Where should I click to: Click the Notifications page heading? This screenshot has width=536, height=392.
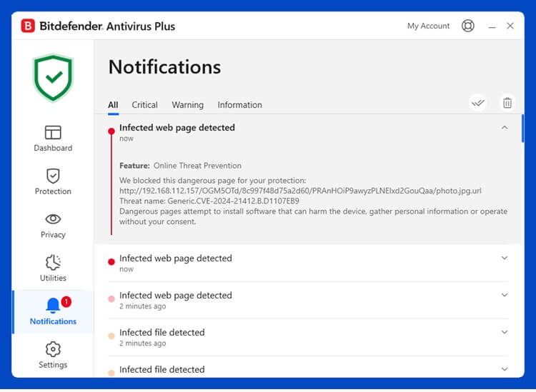coord(164,67)
